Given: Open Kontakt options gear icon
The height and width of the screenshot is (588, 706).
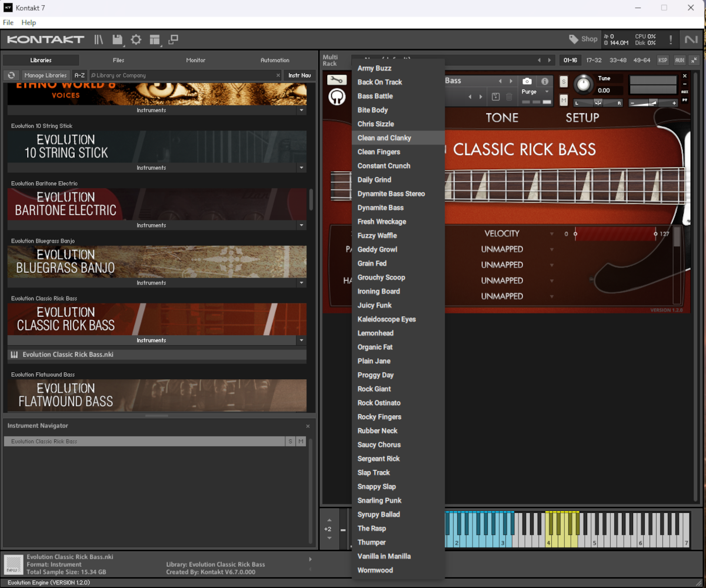Looking at the screenshot, I should [136, 39].
